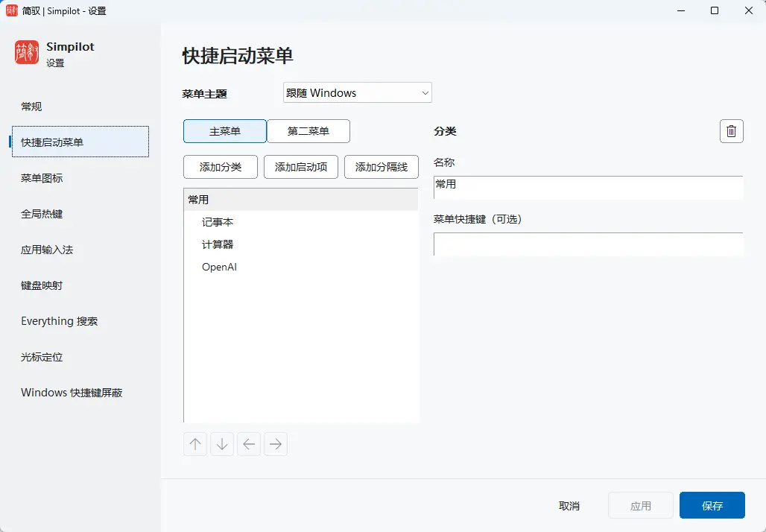Open the 菜单主题 dropdown 跟随 Windows

click(357, 93)
